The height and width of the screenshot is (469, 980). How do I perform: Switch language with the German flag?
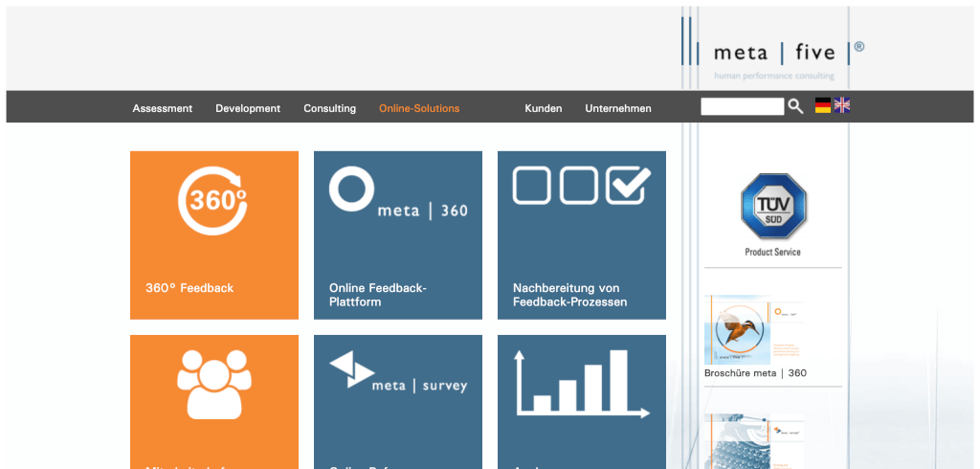point(822,105)
